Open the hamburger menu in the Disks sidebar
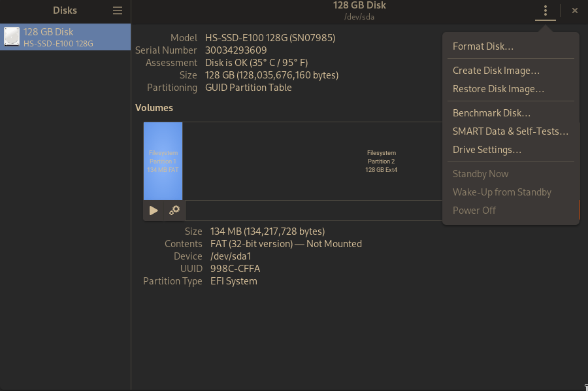Image resolution: width=588 pixels, height=391 pixels. [117, 10]
